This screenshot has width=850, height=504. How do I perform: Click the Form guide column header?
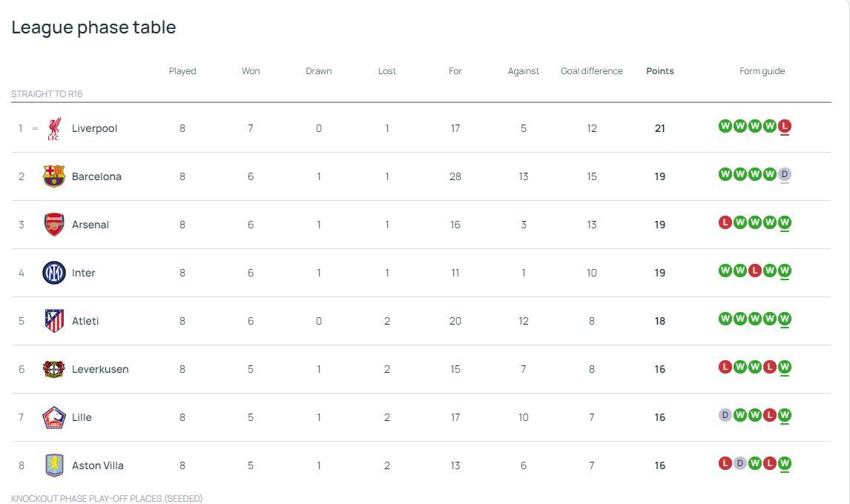762,71
